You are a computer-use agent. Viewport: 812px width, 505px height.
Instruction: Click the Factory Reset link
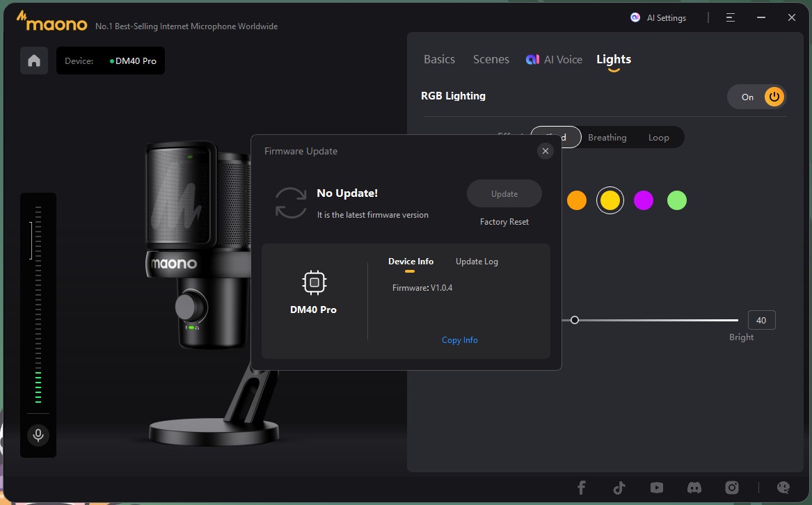coord(504,222)
